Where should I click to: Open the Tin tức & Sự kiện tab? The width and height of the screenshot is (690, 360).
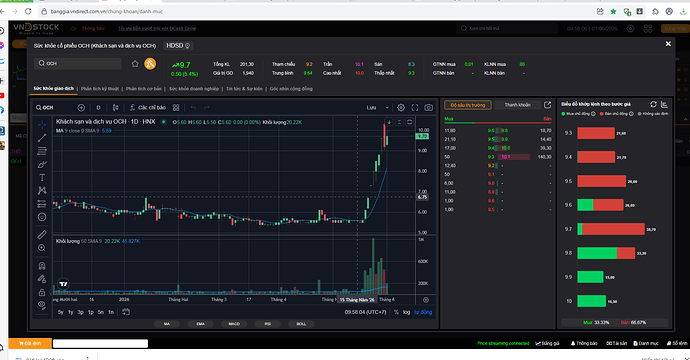(x=244, y=88)
